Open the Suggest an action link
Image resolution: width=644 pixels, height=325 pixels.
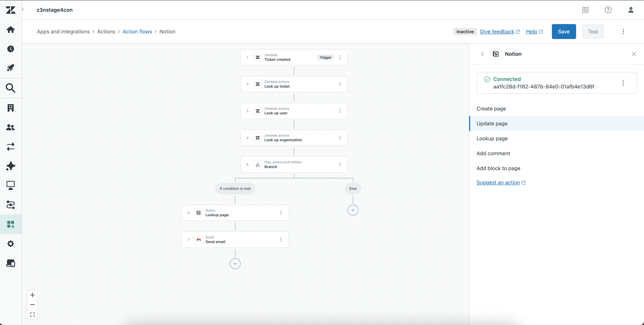[501, 183]
